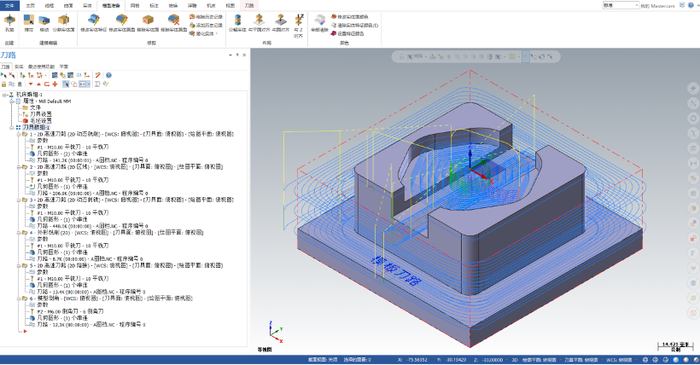Collapse the Machine Group-1 (机床群组-1) tree node
Image resolution: width=700 pixels, height=365 pixels.
pyautogui.click(x=4, y=95)
